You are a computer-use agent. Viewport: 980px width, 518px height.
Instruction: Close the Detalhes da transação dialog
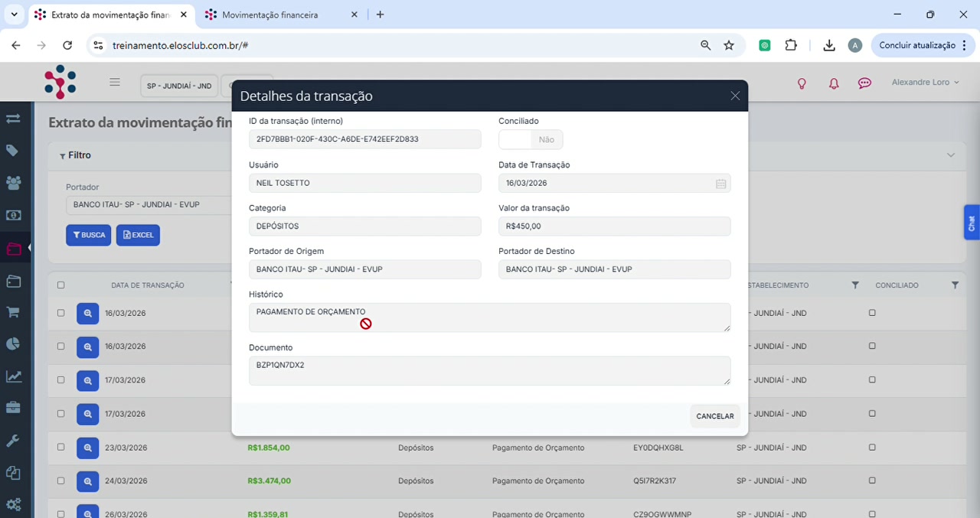tap(735, 96)
